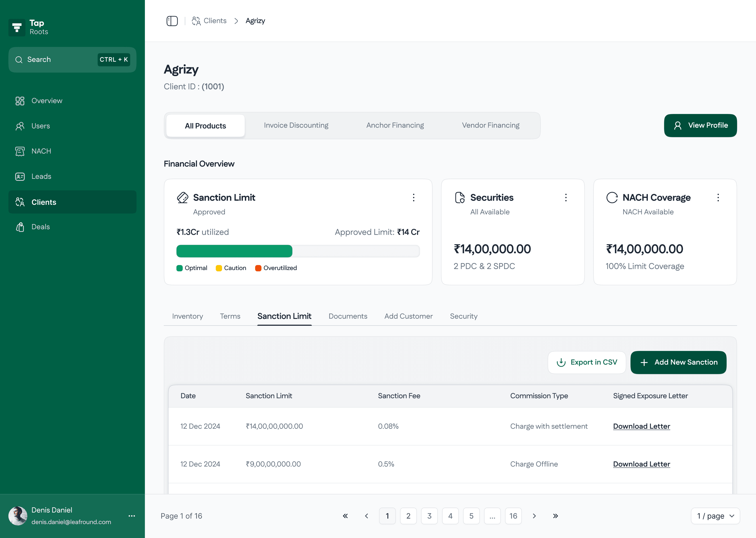Switch to Invoice Discounting tab
The height and width of the screenshot is (538, 756).
(x=296, y=125)
